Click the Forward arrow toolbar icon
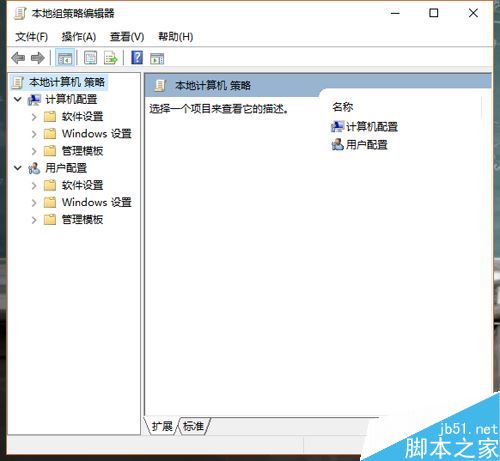The height and width of the screenshot is (461, 500). pyautogui.click(x=37, y=58)
